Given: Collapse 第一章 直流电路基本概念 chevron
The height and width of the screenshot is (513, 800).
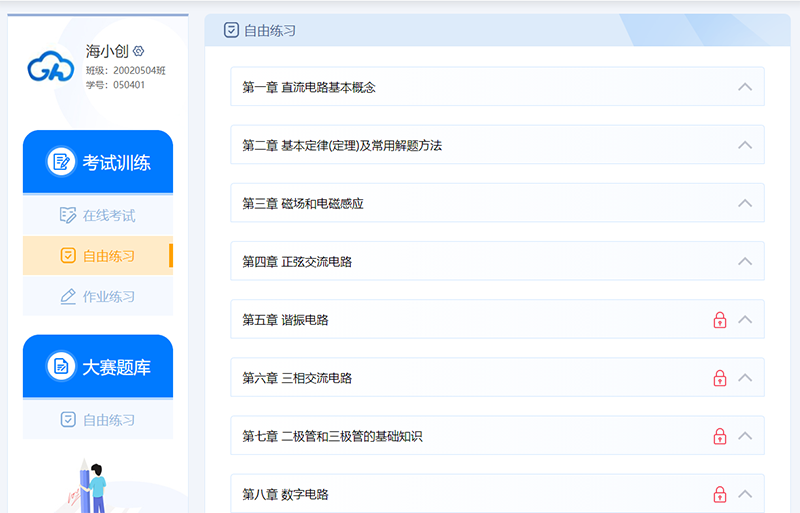Looking at the screenshot, I should point(744,87).
